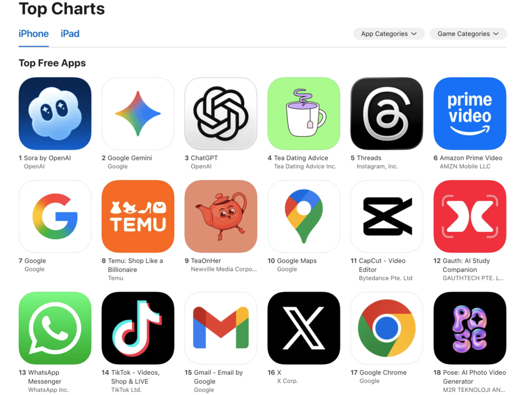Open the Temu app icon
The height and width of the screenshot is (395, 532).
click(x=138, y=216)
